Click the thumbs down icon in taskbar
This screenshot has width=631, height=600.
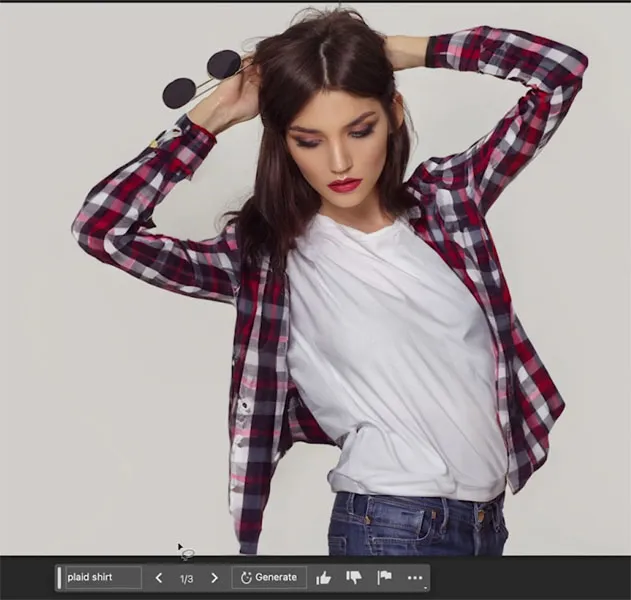coord(353,578)
